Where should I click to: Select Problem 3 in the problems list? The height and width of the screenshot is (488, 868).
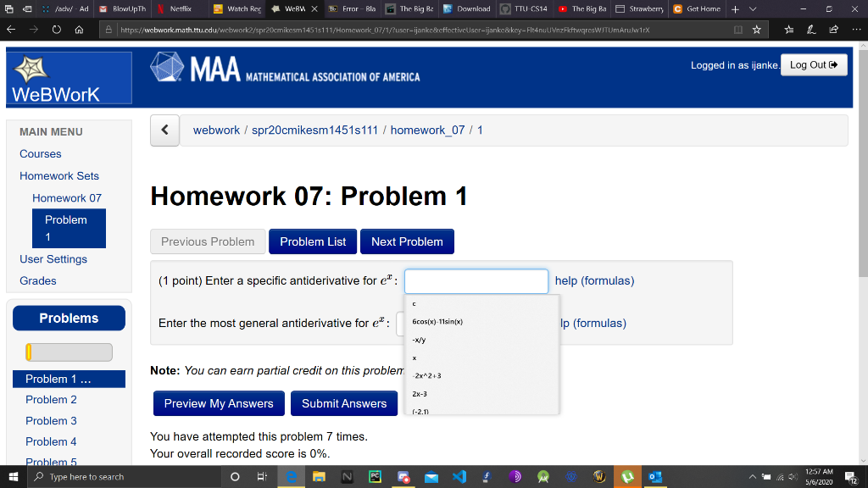[x=51, y=420]
